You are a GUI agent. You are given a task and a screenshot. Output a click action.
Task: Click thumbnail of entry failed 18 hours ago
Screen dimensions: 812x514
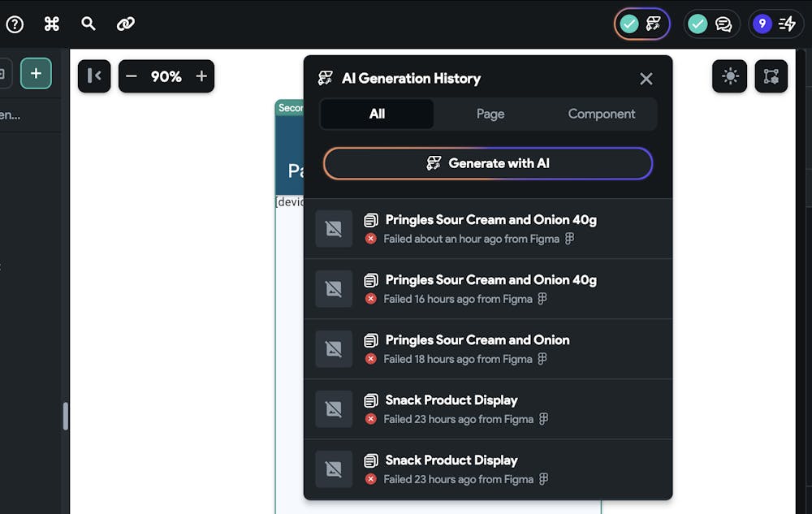[x=334, y=349]
